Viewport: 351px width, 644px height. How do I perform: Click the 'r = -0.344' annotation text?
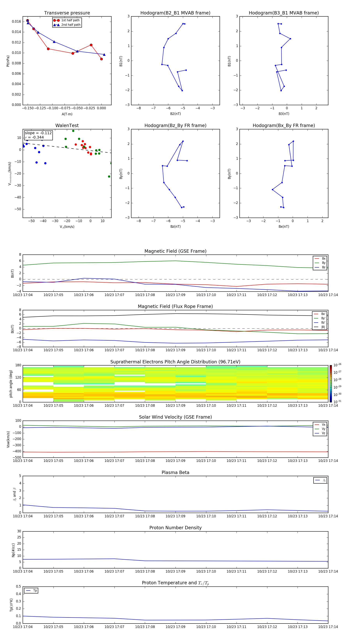click(35, 137)
